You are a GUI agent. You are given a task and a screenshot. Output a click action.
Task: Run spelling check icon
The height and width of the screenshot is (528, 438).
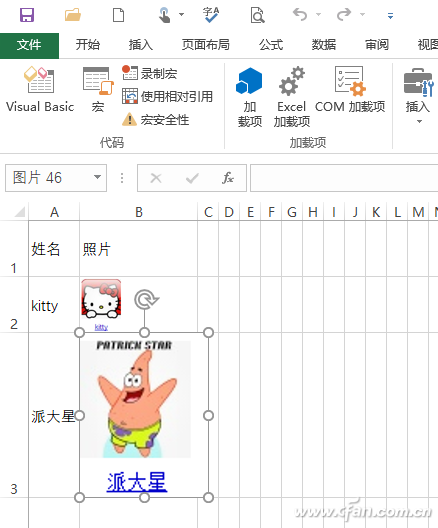[x=211, y=15]
